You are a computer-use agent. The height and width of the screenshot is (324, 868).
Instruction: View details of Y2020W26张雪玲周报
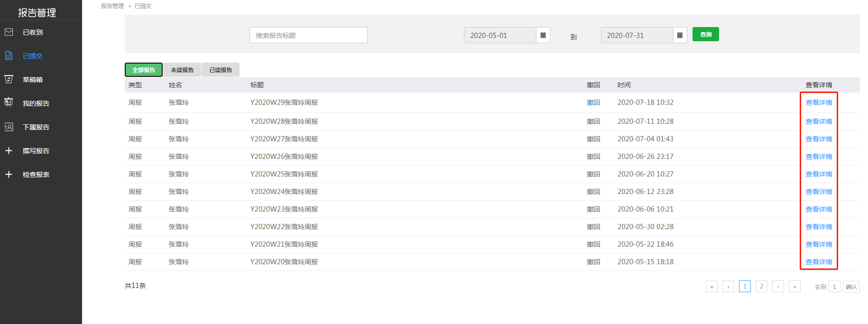(819, 157)
